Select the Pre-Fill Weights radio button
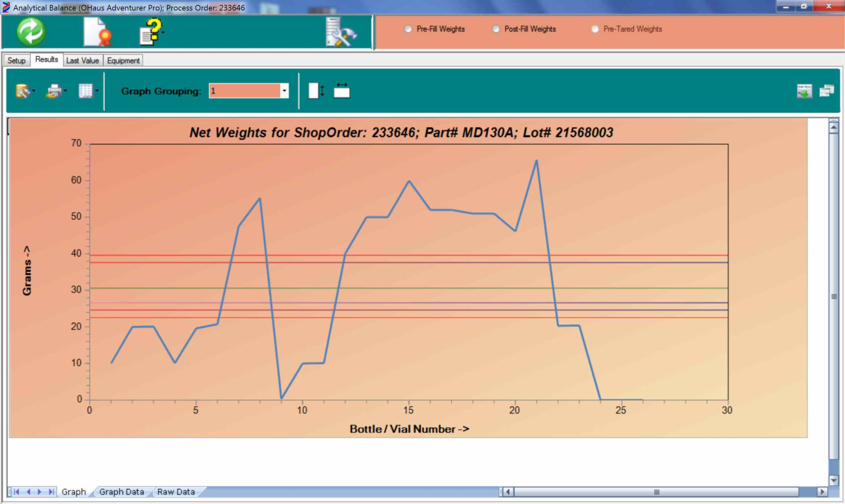Image resolution: width=845 pixels, height=504 pixels. [x=408, y=29]
